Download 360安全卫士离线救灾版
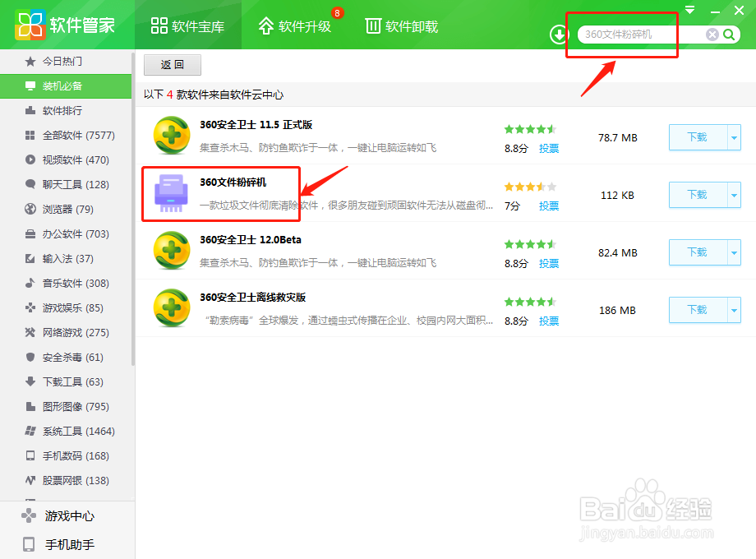 tap(698, 310)
